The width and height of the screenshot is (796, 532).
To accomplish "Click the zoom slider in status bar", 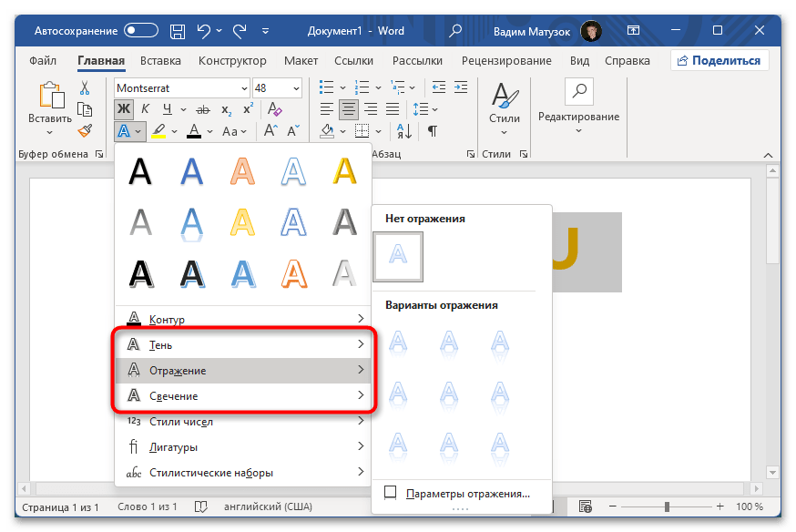I will 668,506.
